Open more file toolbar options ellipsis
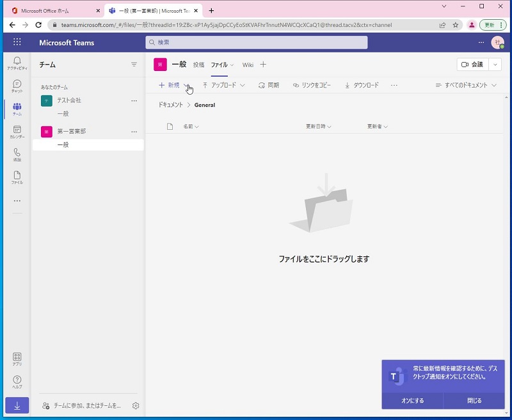This screenshot has width=512, height=420. click(394, 86)
